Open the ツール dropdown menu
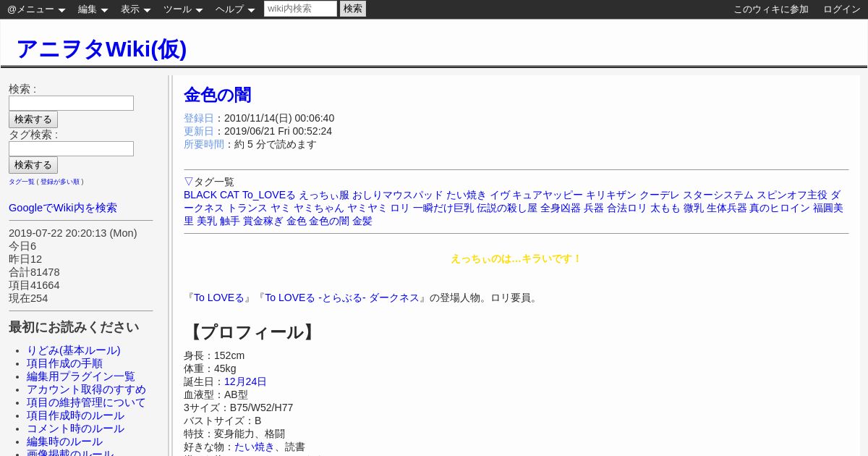Viewport: 868px width, 456px height. 183,9
